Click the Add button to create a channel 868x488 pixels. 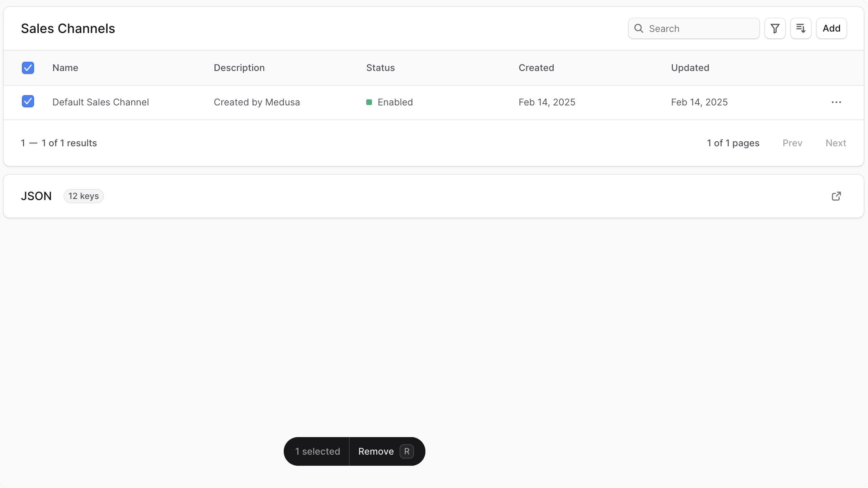coord(831,28)
